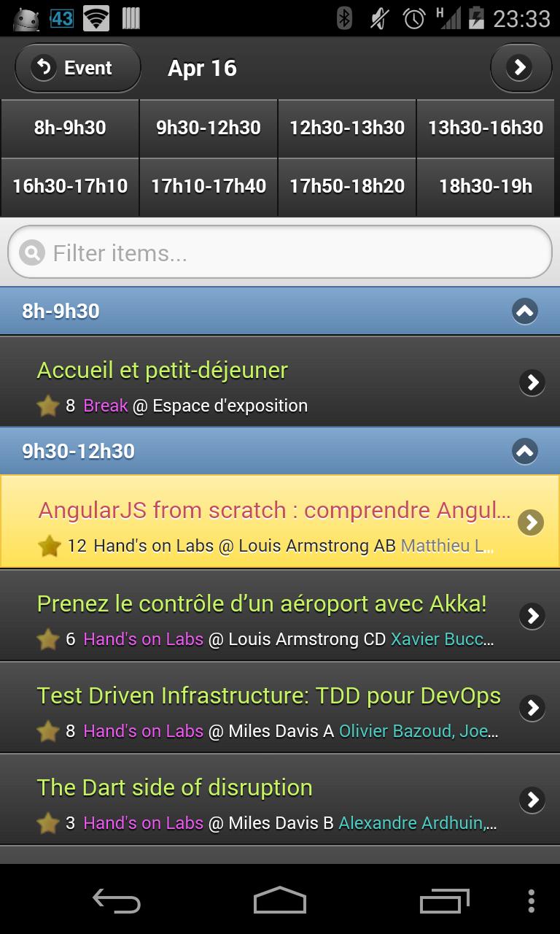Jump to the 16h30-17h10 time slot

(70, 186)
